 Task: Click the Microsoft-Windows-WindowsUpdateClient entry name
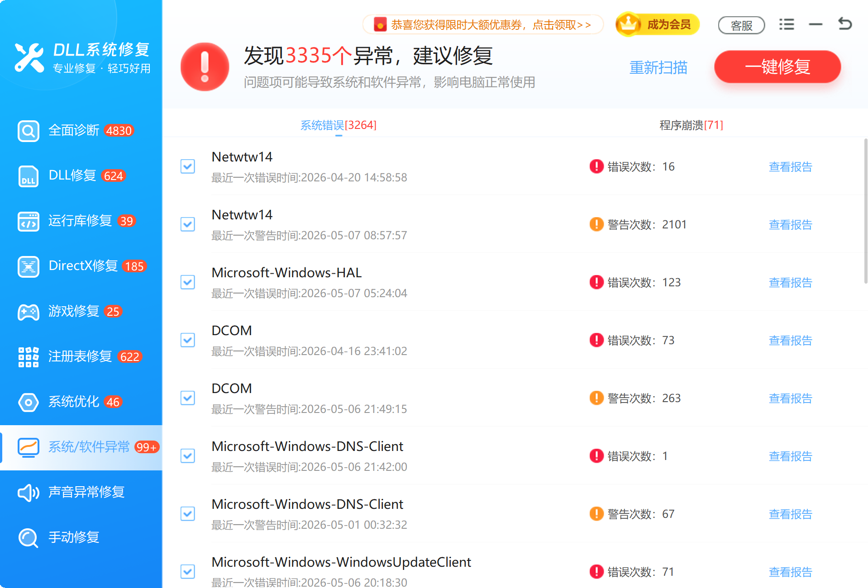pyautogui.click(x=341, y=562)
